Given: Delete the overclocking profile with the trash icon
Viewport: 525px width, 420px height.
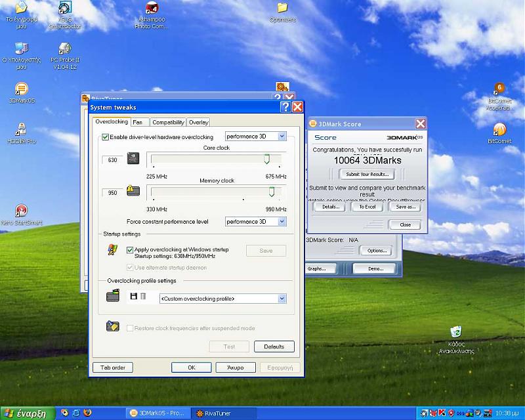Looking at the screenshot, I should coord(143,296).
